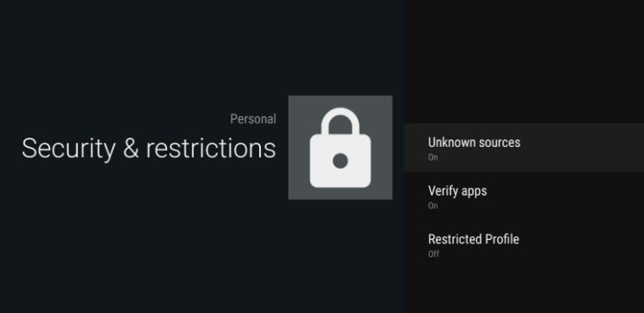Click the Security & restrictions heading
The width and height of the screenshot is (644, 313).
pos(148,149)
